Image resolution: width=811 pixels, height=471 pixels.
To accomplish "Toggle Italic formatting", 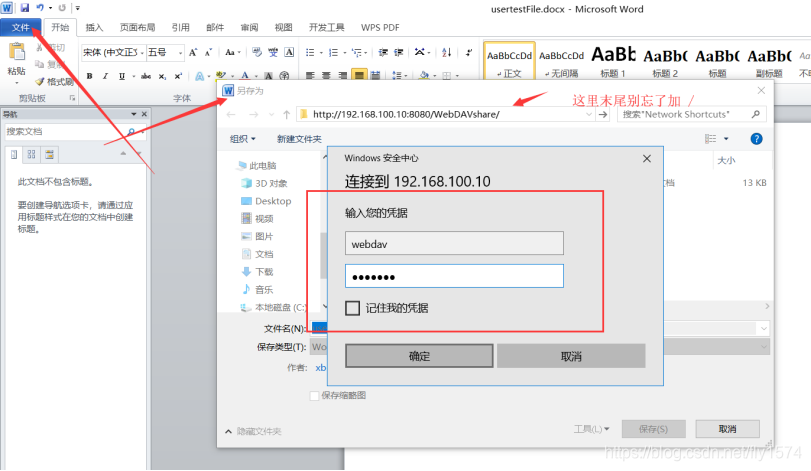I will (105, 76).
